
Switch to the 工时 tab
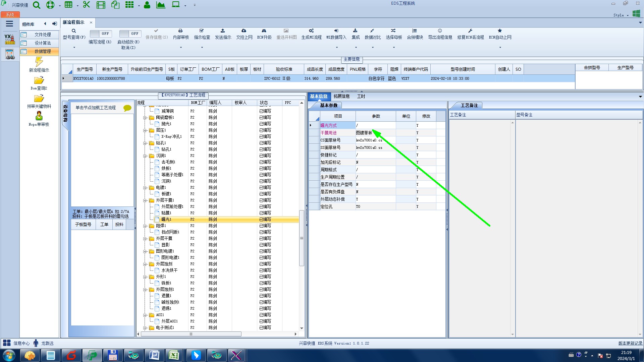coord(361,97)
